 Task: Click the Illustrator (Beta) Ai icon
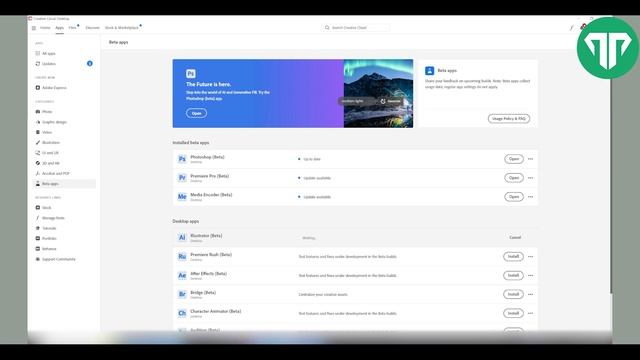point(182,237)
